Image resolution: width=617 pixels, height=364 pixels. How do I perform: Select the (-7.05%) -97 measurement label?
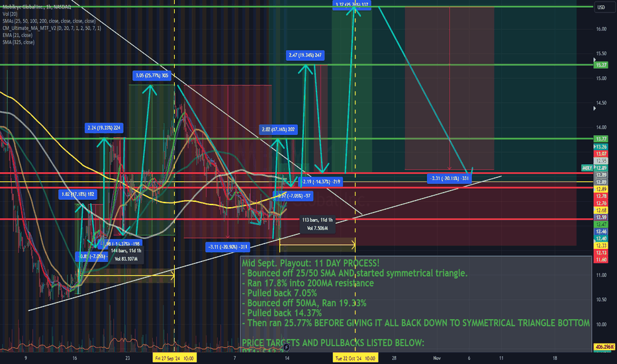pos(293,196)
